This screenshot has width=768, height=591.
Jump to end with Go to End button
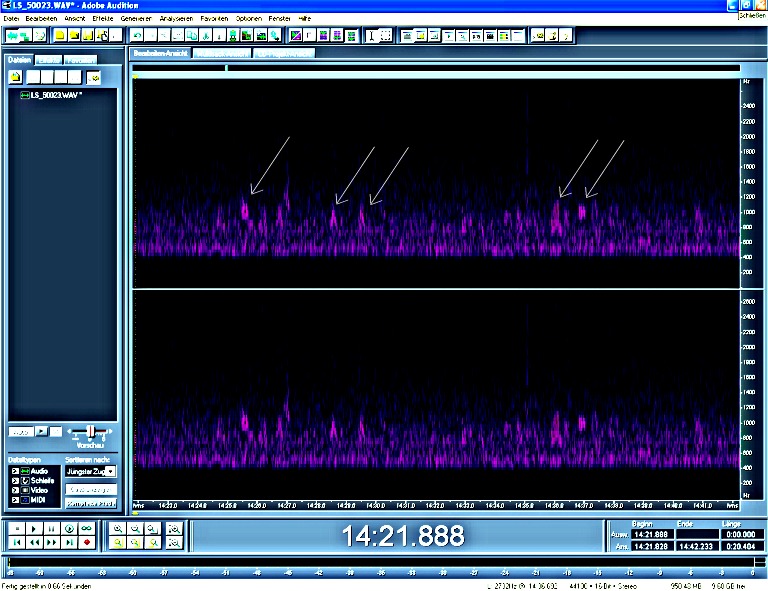69,543
